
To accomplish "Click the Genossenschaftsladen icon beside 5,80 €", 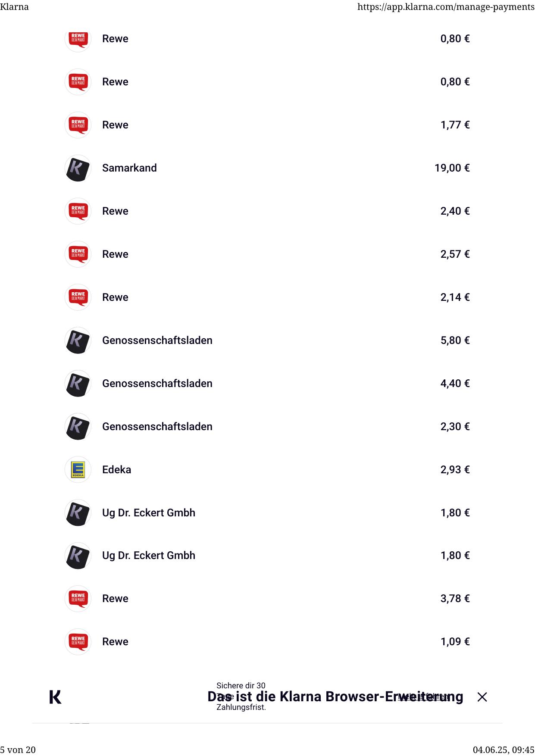I will [x=78, y=341].
